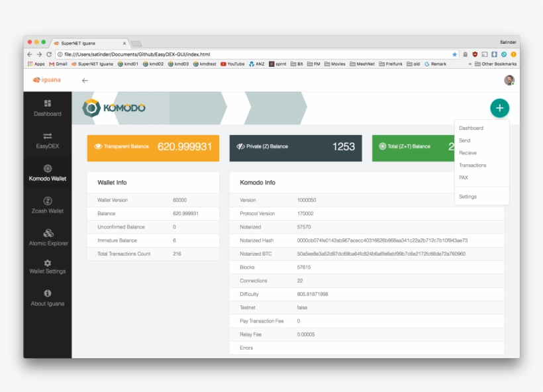Open the EasyDEX exchange icon
The height and width of the screenshot is (392, 543).
pyautogui.click(x=48, y=136)
